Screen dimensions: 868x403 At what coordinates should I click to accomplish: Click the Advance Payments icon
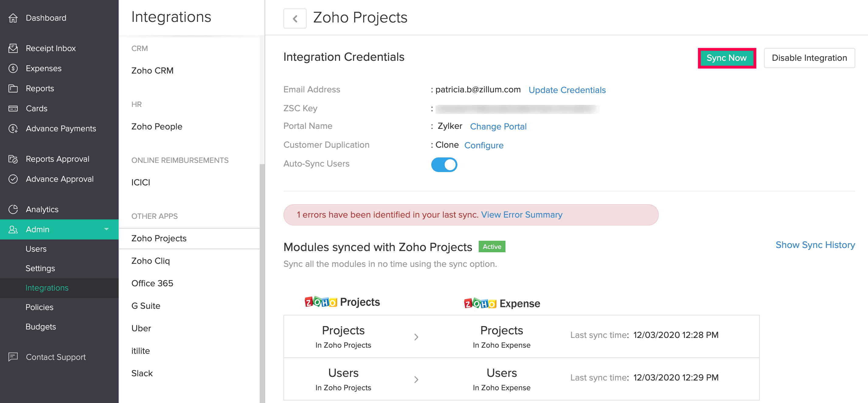point(13,129)
